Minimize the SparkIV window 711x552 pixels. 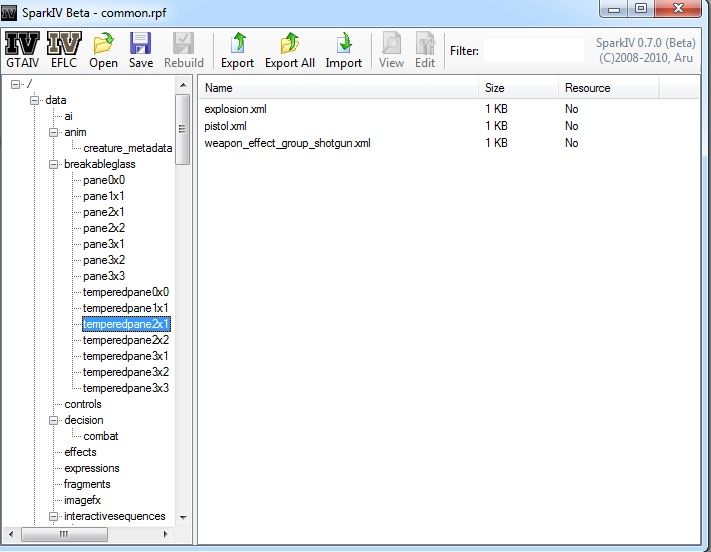pyautogui.click(x=613, y=9)
